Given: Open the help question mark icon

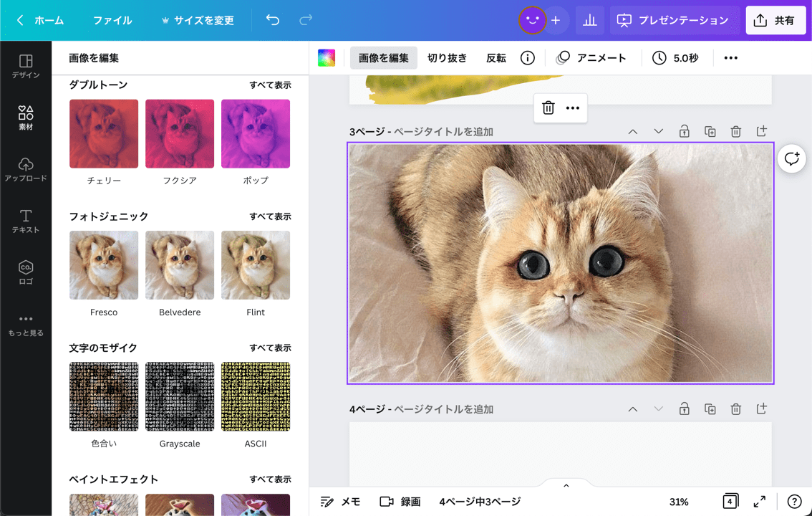Looking at the screenshot, I should pyautogui.click(x=794, y=502).
